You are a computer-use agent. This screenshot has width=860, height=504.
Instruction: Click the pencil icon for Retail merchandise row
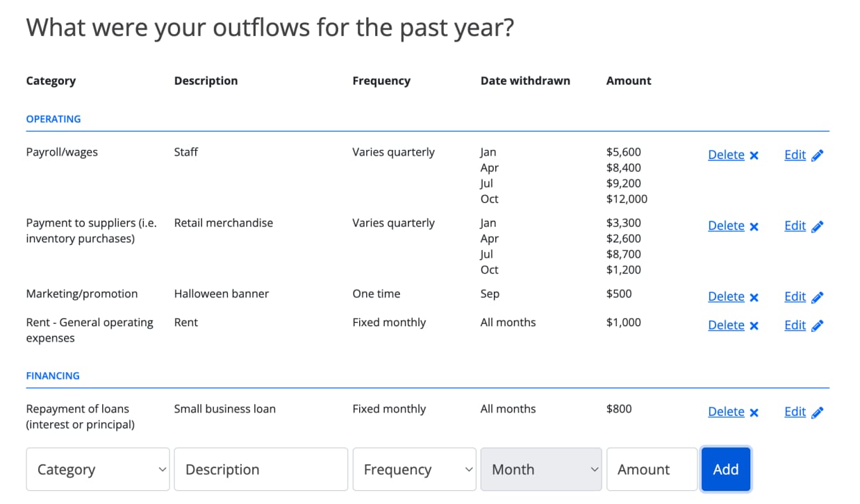coord(818,226)
